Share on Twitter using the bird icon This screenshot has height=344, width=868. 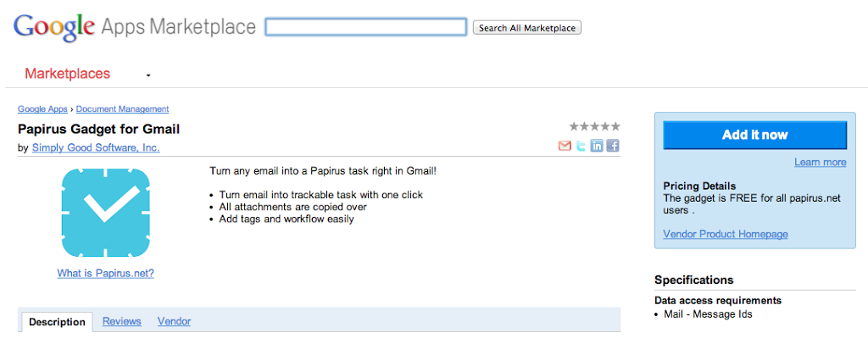tap(580, 146)
